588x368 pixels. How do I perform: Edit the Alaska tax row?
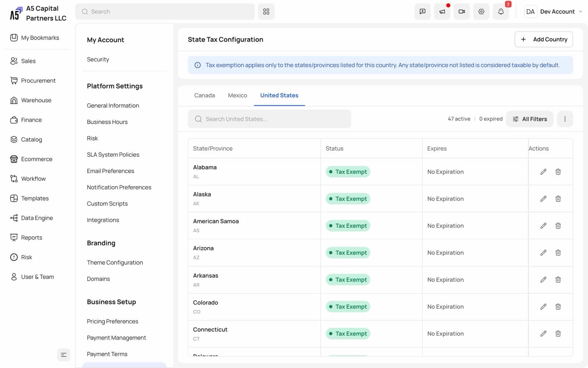pos(543,199)
